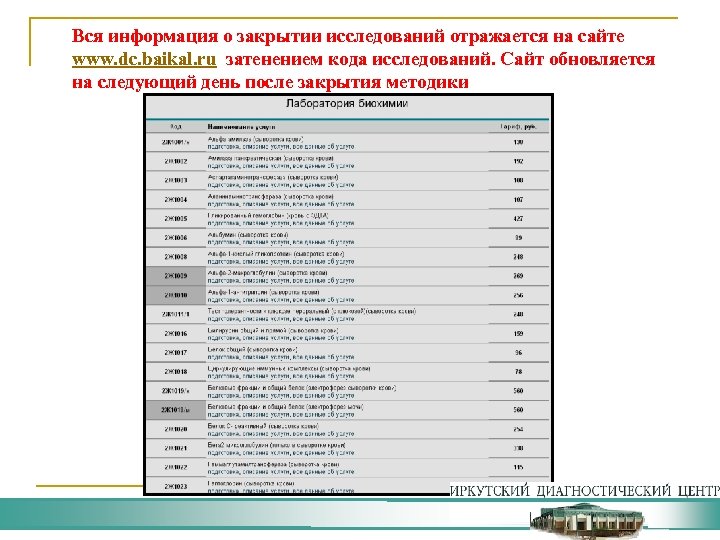Viewport: 720px width, 540px height.
Task: Select code cell 2Ж1008
Action: [x=176, y=257]
